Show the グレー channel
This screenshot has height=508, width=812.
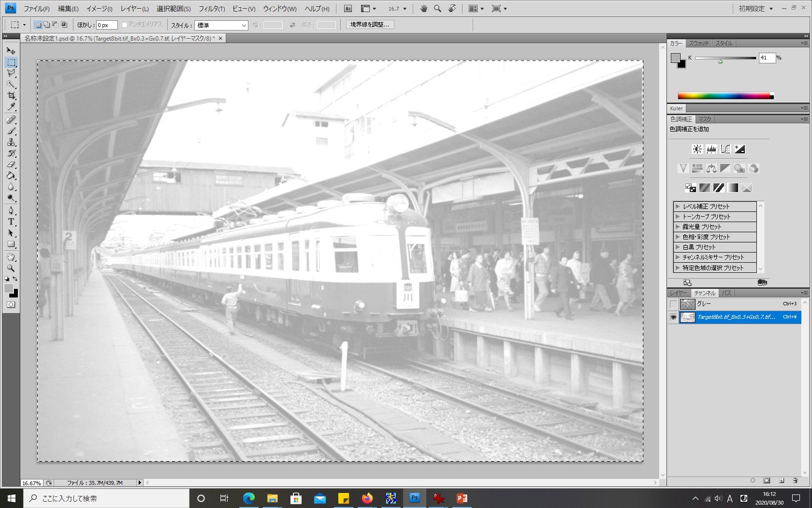pos(673,304)
